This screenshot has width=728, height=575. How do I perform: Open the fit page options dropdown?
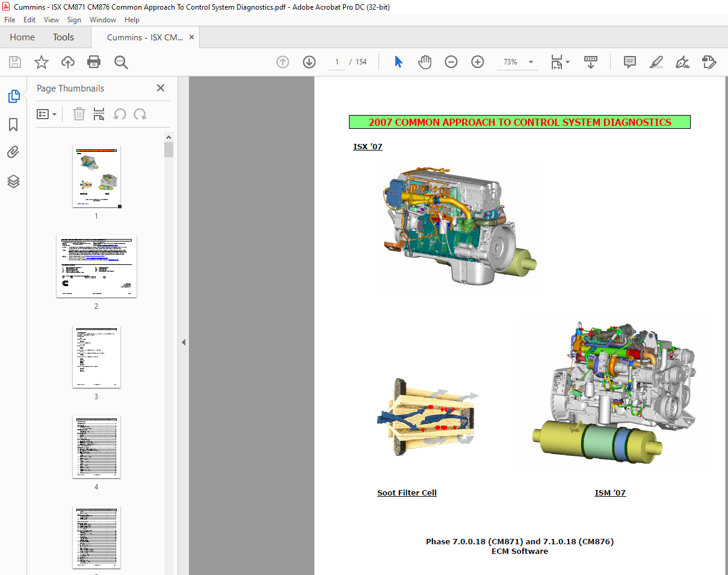tap(560, 62)
